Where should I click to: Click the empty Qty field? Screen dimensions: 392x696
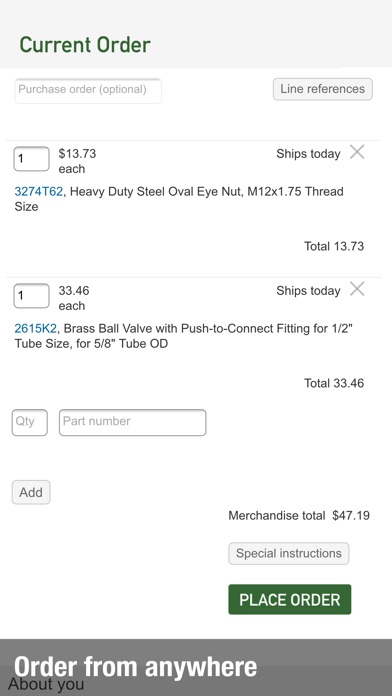[x=30, y=422]
